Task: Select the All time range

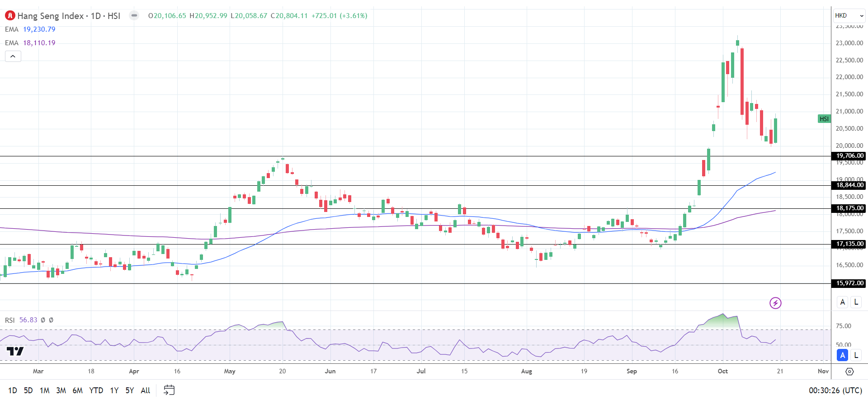Action: 146,390
